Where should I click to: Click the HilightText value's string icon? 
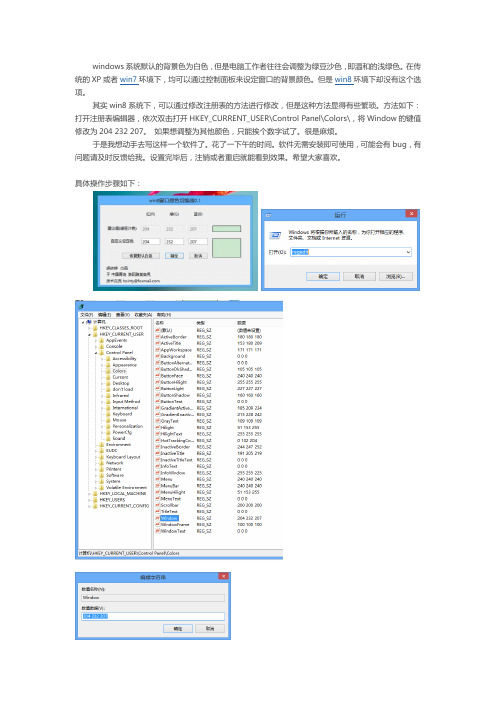(x=158, y=434)
